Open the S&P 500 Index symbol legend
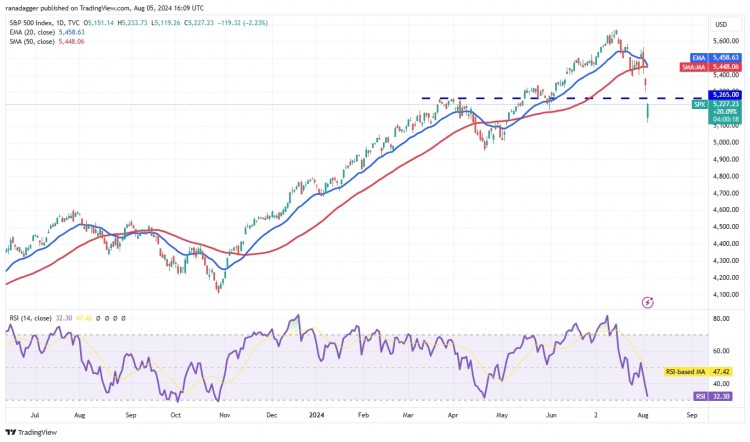750x442 pixels. click(33, 22)
